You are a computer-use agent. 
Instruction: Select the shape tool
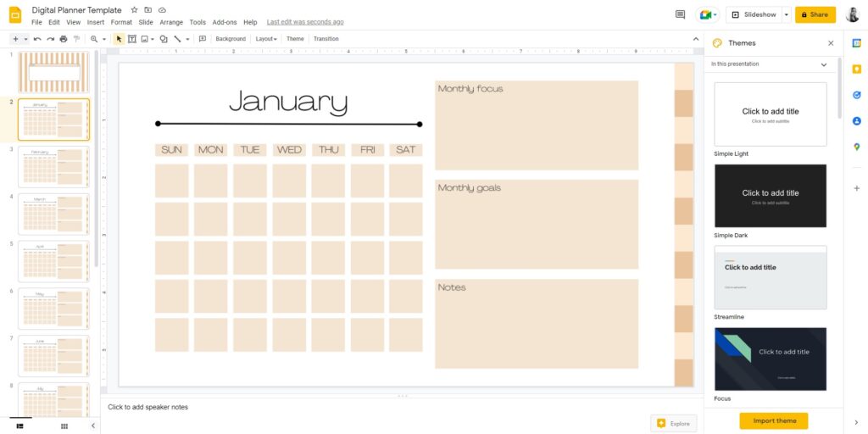[163, 39]
